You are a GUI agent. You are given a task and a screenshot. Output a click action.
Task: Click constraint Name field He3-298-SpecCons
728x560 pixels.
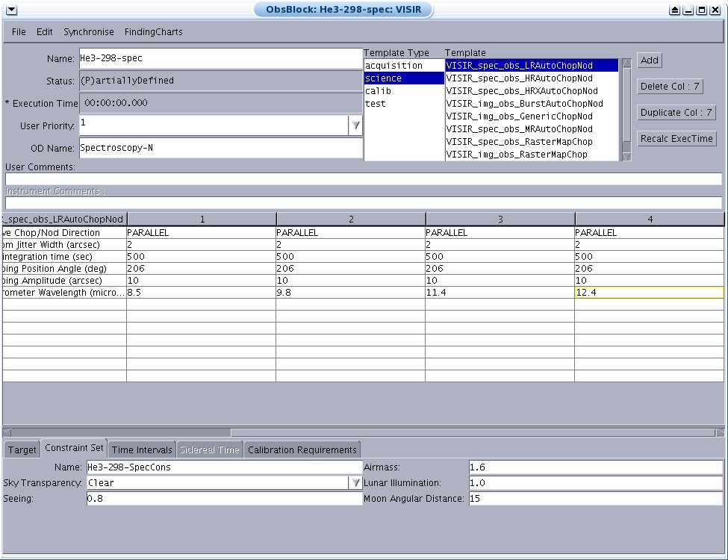[x=224, y=467]
